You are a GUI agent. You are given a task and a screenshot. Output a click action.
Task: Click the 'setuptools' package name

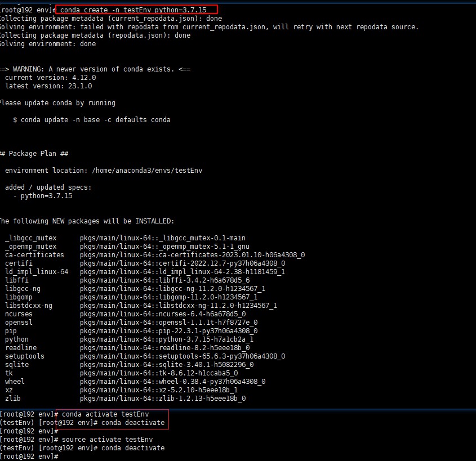tap(25, 356)
